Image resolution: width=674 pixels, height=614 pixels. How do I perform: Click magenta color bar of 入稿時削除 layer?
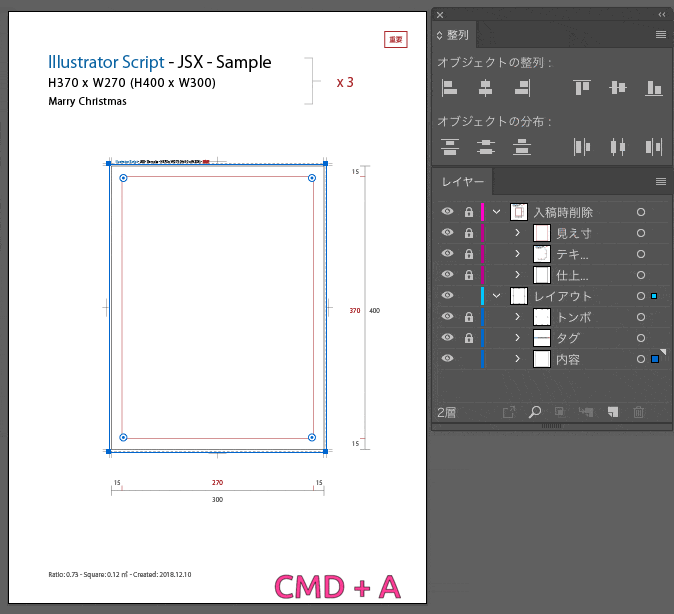click(x=482, y=212)
